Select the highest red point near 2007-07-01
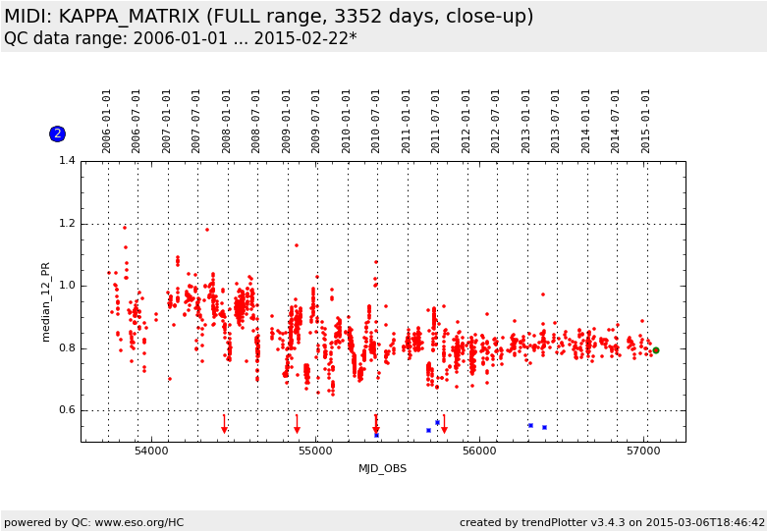This screenshot has width=768, height=532. (x=207, y=230)
